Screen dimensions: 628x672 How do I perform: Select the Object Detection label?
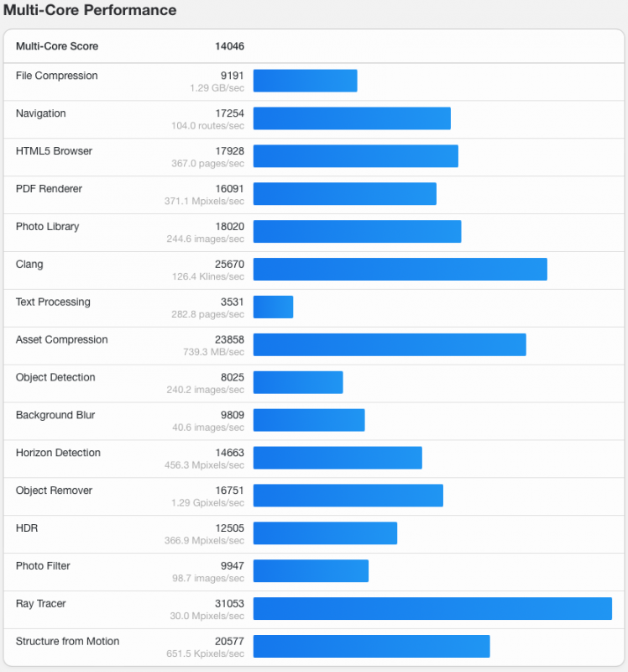point(55,378)
